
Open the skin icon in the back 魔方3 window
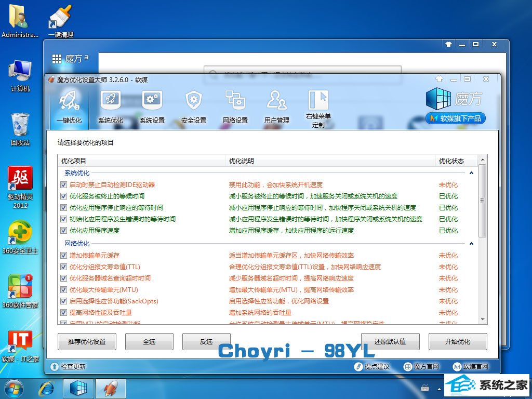point(448,44)
